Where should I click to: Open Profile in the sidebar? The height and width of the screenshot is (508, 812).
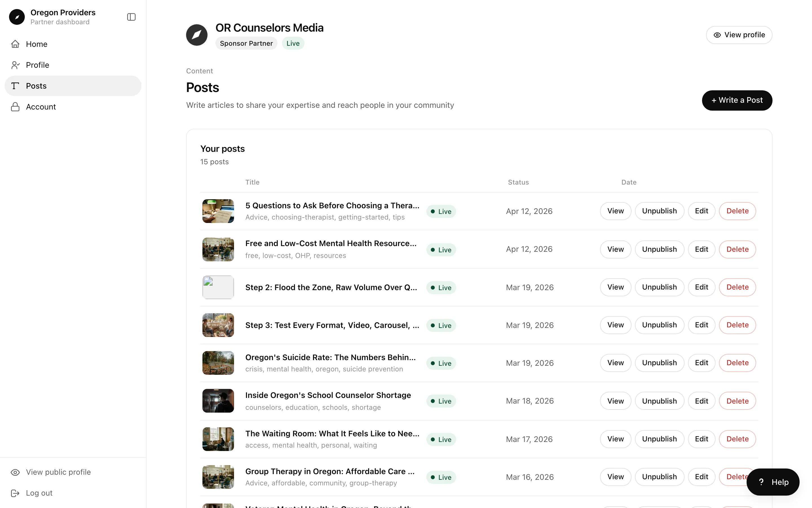tap(73, 65)
